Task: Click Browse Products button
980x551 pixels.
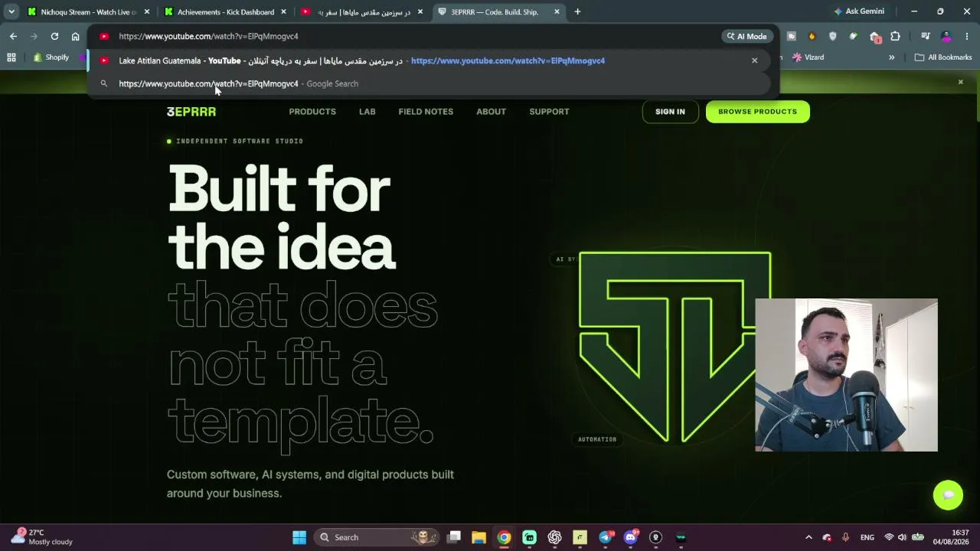Action: click(x=757, y=112)
